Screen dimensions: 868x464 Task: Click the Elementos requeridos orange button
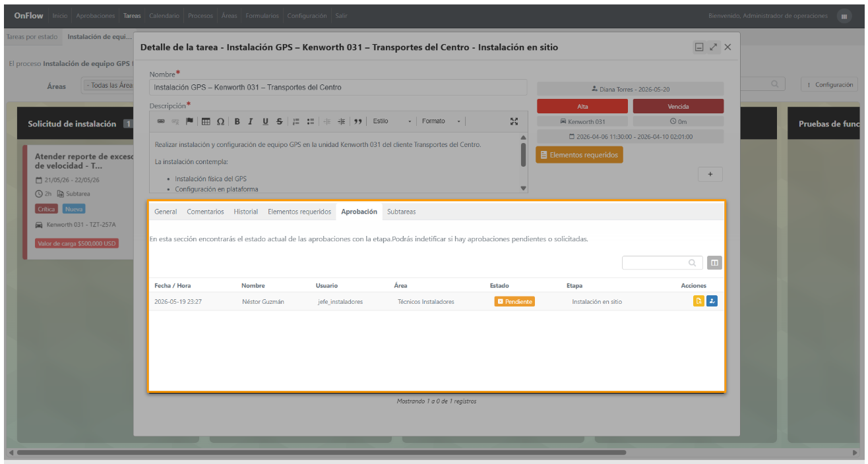579,155
